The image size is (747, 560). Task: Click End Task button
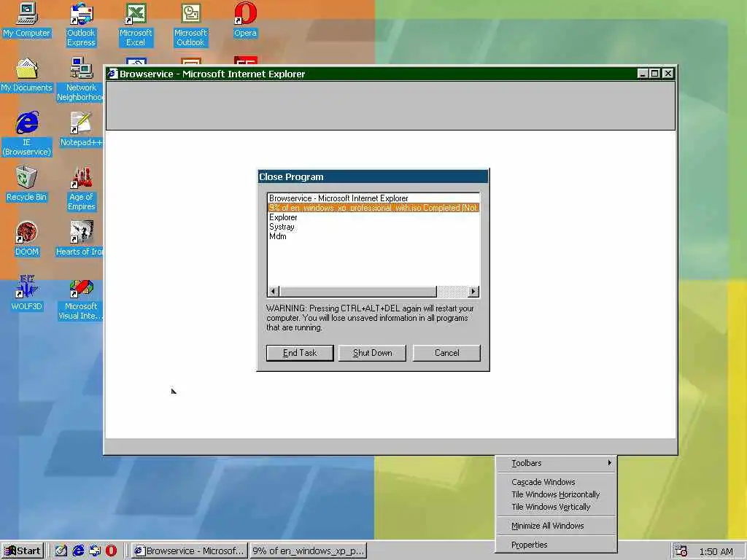[x=300, y=353]
